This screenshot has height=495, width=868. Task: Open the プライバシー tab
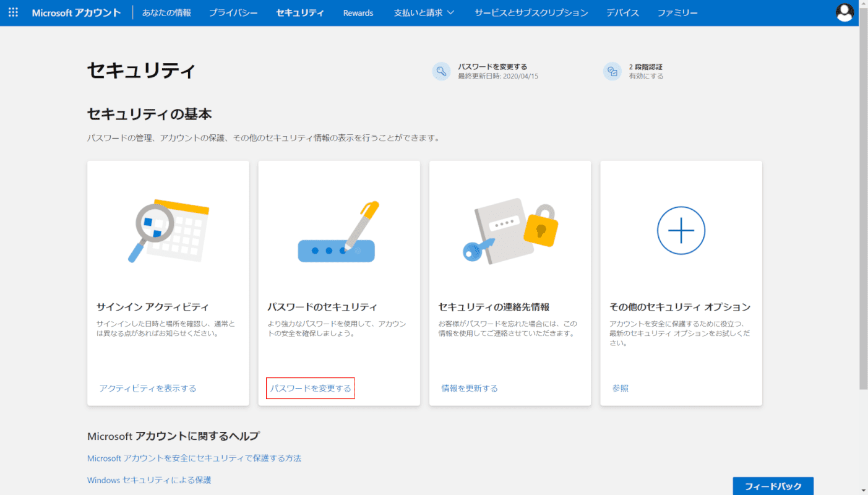tap(233, 13)
